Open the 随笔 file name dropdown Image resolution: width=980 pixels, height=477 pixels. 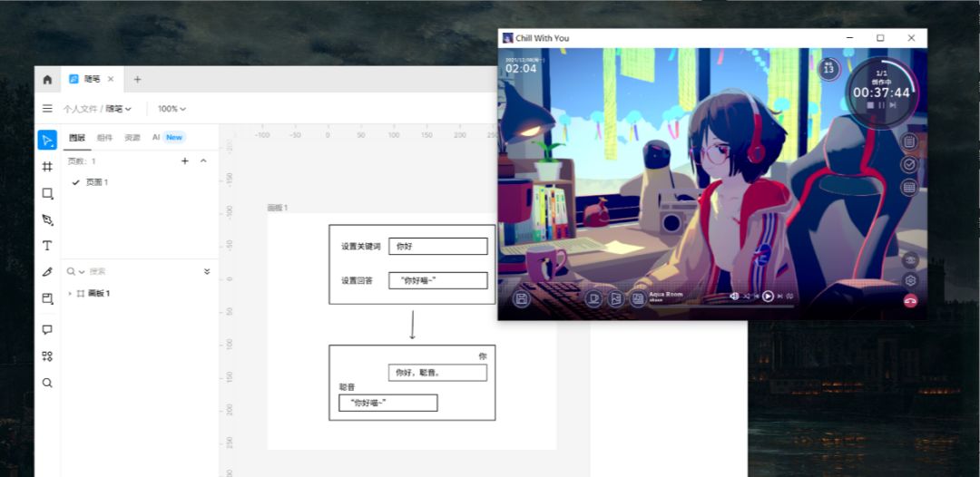(x=118, y=109)
